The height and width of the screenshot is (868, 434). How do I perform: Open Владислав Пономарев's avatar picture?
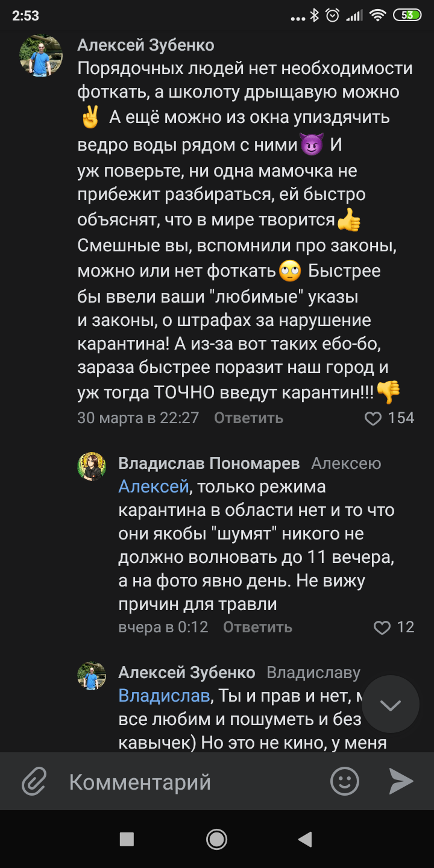92,466
